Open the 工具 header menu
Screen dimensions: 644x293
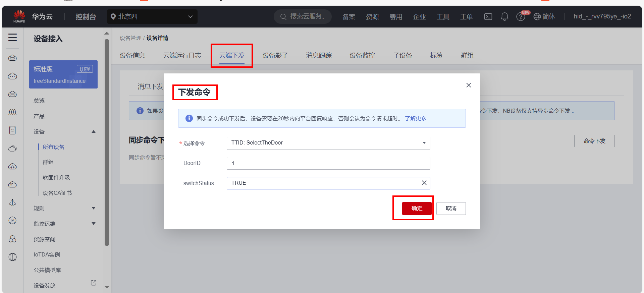443,17
